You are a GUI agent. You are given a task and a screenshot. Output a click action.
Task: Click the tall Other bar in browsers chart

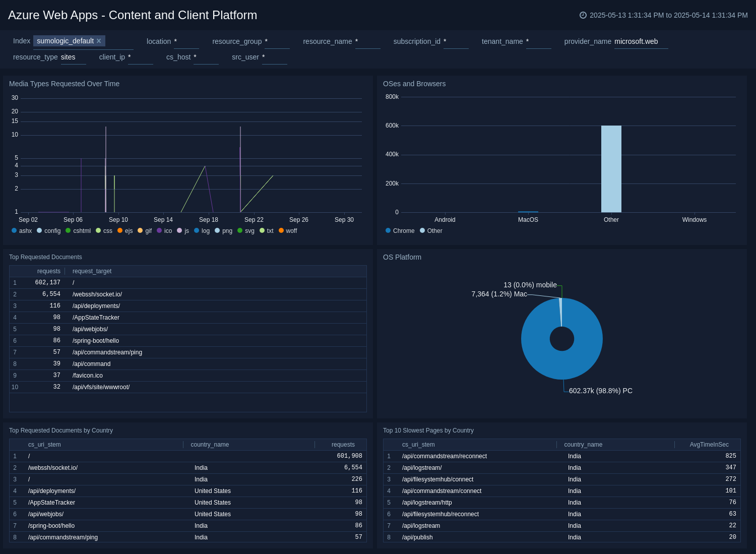coord(611,169)
